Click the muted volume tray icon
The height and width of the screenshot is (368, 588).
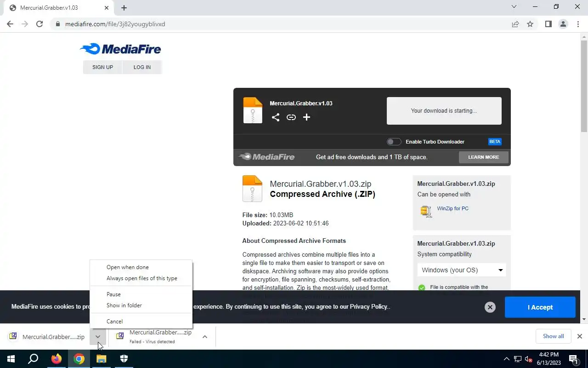[x=529, y=359]
